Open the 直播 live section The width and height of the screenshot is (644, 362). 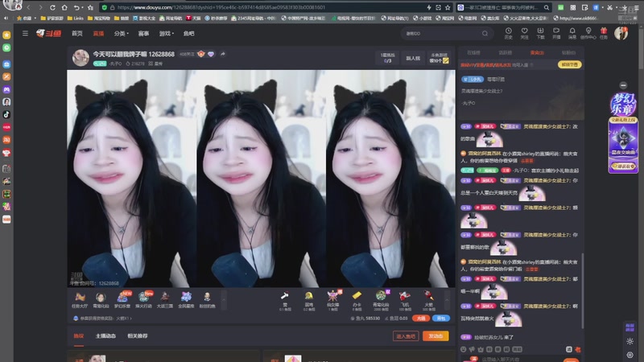pos(98,33)
